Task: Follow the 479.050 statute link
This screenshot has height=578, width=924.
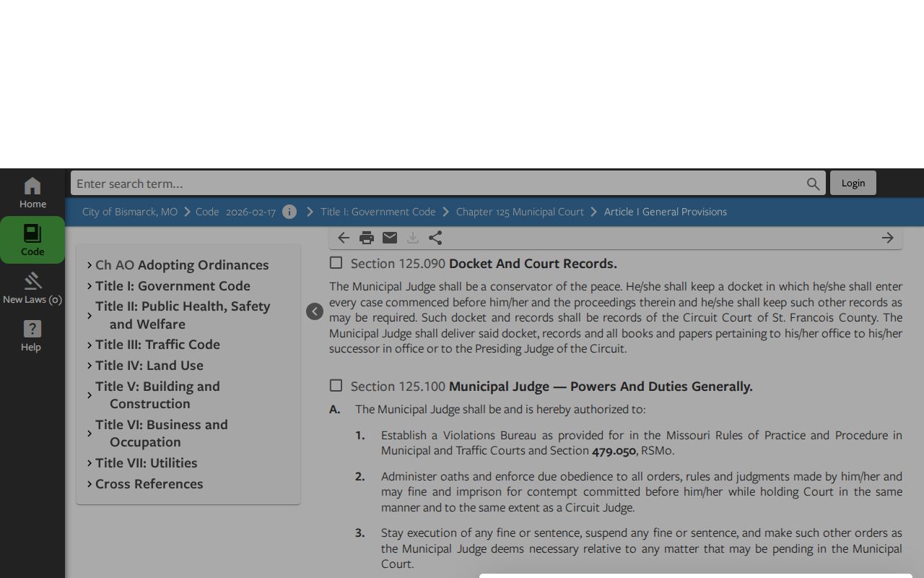Action: tap(614, 451)
